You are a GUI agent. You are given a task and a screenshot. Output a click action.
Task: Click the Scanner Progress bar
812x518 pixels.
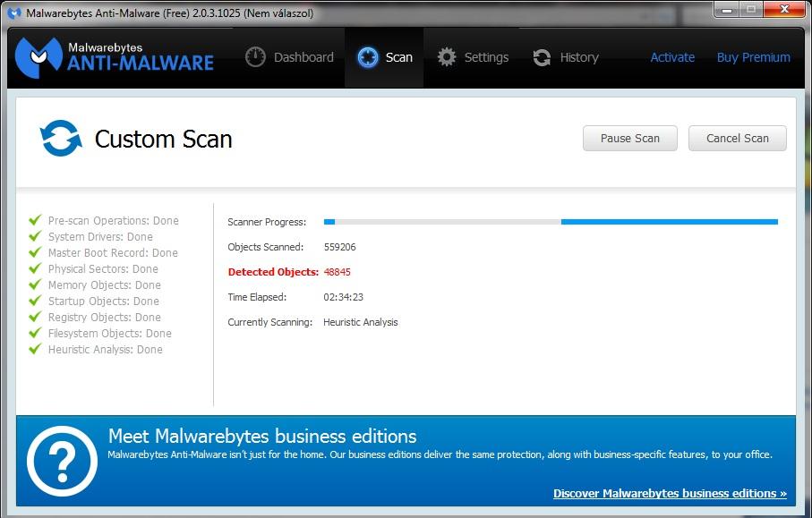click(x=551, y=222)
